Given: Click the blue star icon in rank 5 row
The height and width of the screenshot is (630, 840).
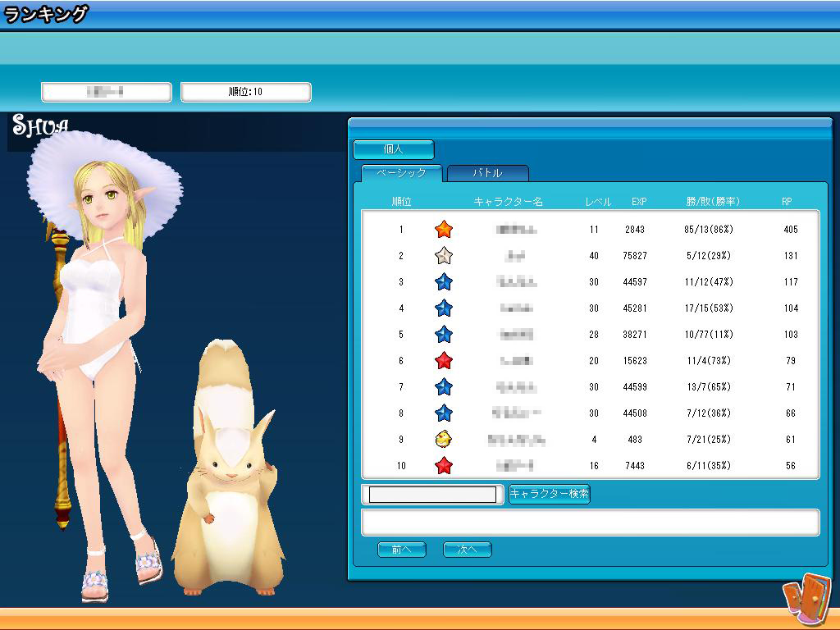Looking at the screenshot, I should pyautogui.click(x=444, y=335).
